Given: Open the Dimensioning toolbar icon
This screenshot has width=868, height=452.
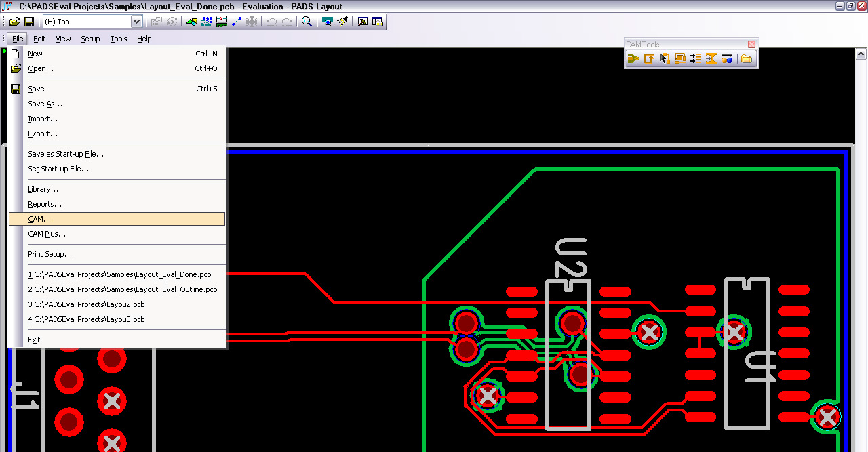Looking at the screenshot, I should click(222, 22).
